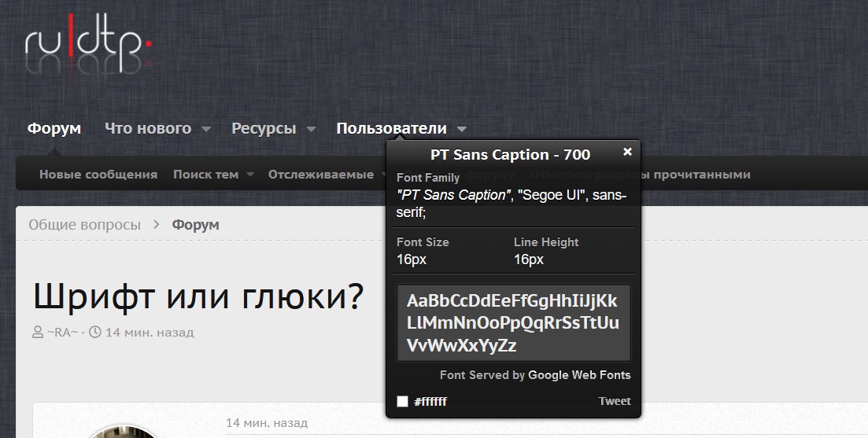Image resolution: width=868 pixels, height=438 pixels.
Task: Open the Пользователи tab
Action: (391, 128)
